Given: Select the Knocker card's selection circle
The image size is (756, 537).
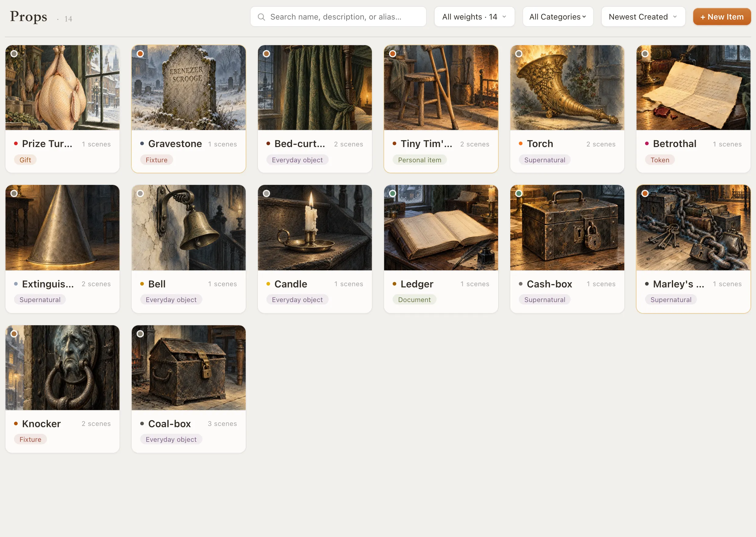Looking at the screenshot, I should click(x=14, y=333).
